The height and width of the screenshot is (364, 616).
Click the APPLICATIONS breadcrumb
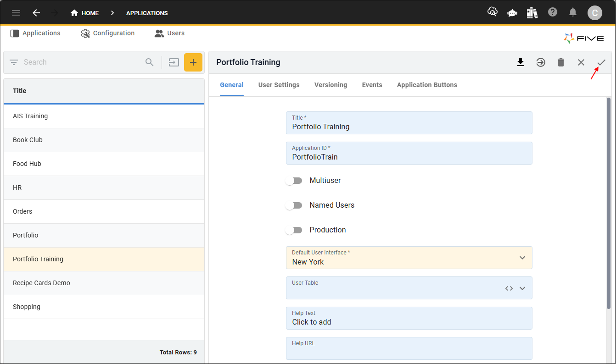click(147, 13)
